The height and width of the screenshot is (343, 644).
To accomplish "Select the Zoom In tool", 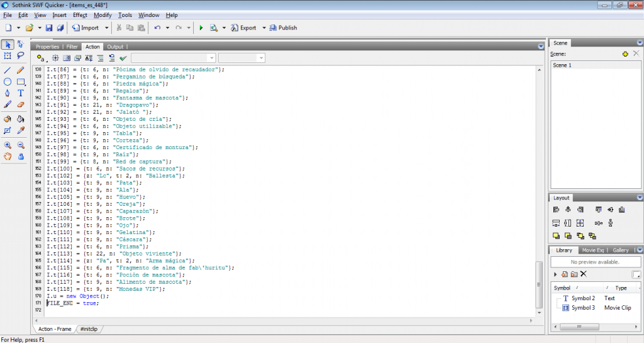I will click(8, 145).
